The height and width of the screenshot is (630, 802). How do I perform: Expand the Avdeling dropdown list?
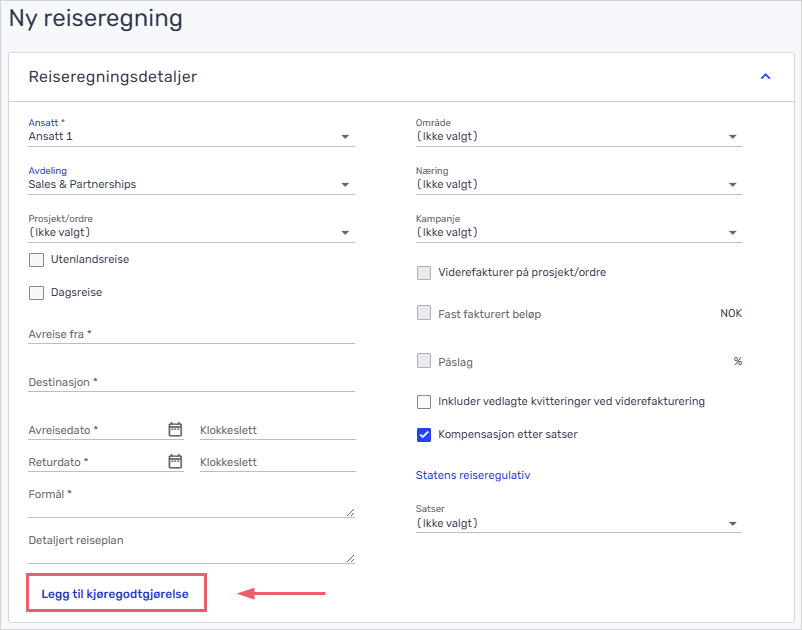[x=190, y=185]
